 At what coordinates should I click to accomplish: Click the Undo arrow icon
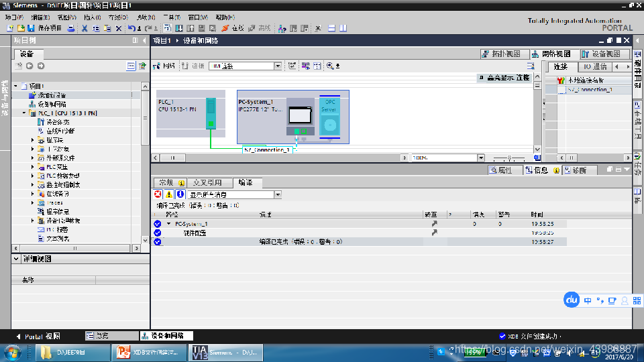[x=131, y=28]
